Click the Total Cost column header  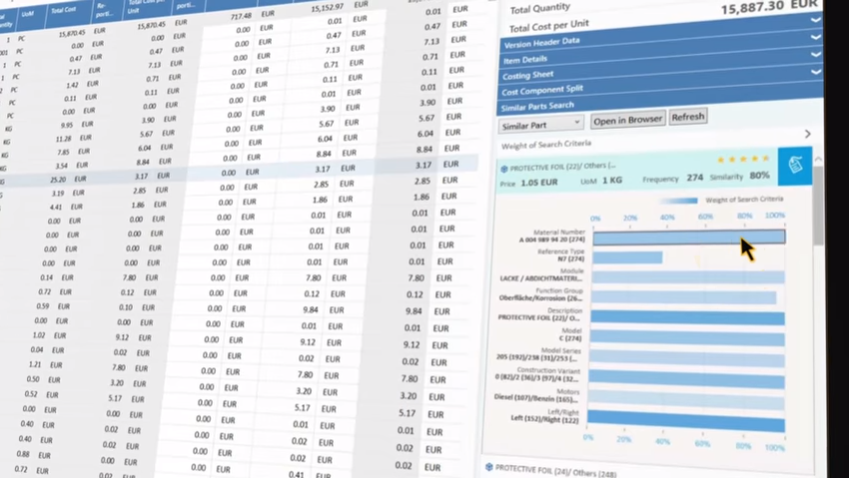click(x=63, y=10)
